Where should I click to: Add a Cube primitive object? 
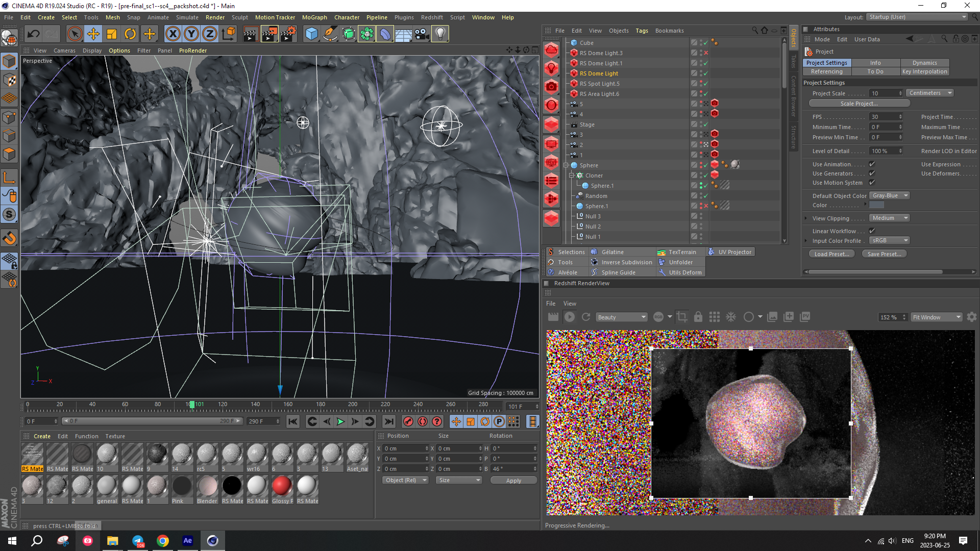pyautogui.click(x=311, y=34)
